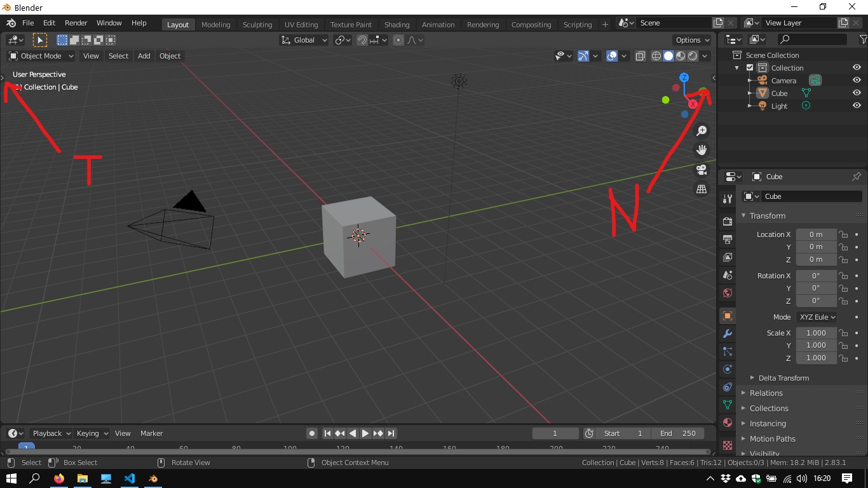Open the Render menu

pyautogui.click(x=76, y=23)
